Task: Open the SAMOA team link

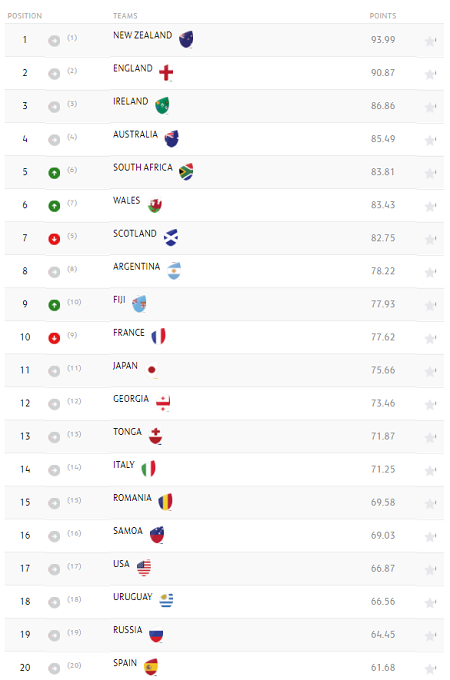Action: pyautogui.click(x=128, y=531)
